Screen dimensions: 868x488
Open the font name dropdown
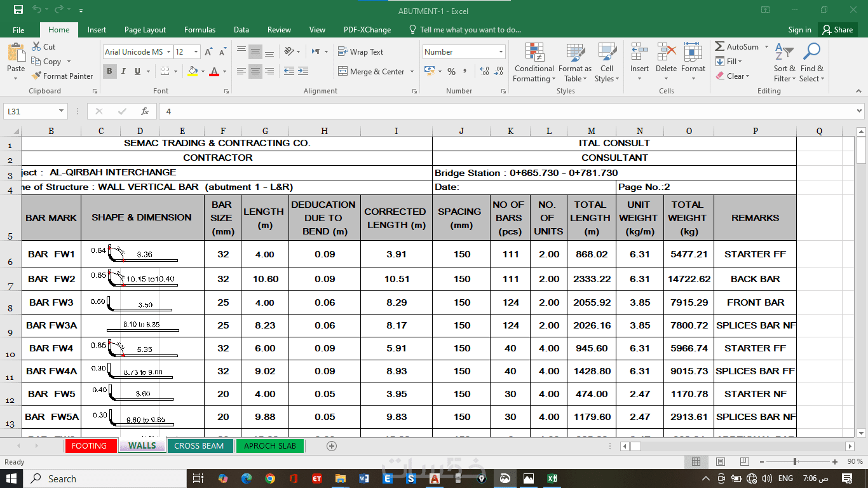point(168,52)
